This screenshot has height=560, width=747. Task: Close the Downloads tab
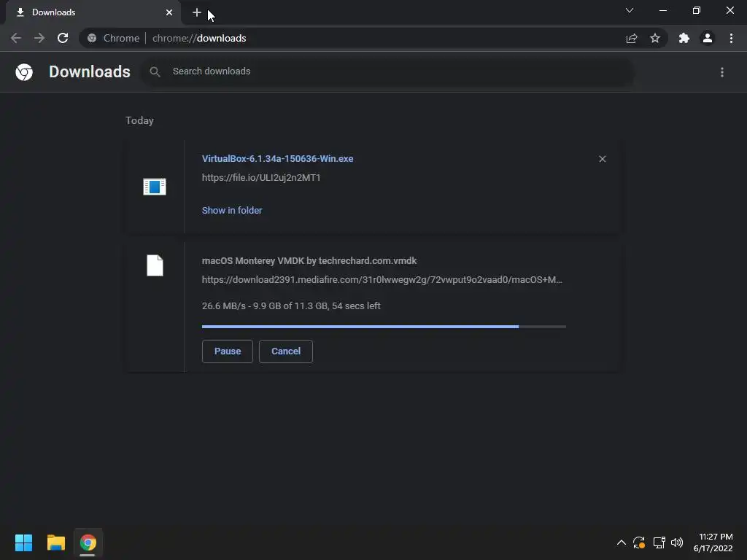coord(169,12)
